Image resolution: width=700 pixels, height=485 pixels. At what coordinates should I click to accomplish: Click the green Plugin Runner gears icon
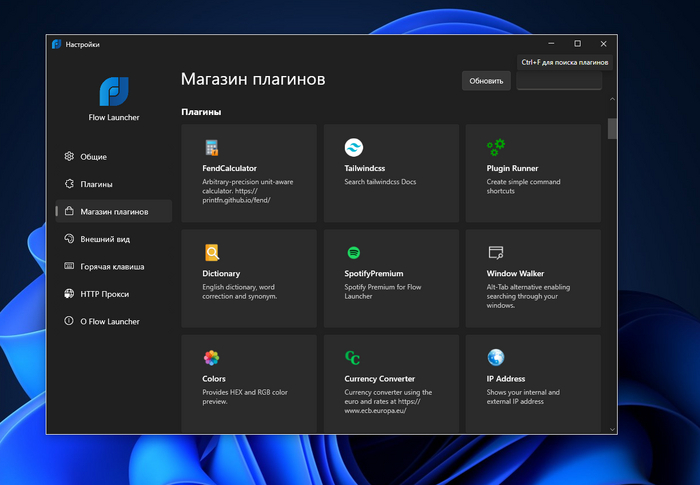click(x=496, y=147)
